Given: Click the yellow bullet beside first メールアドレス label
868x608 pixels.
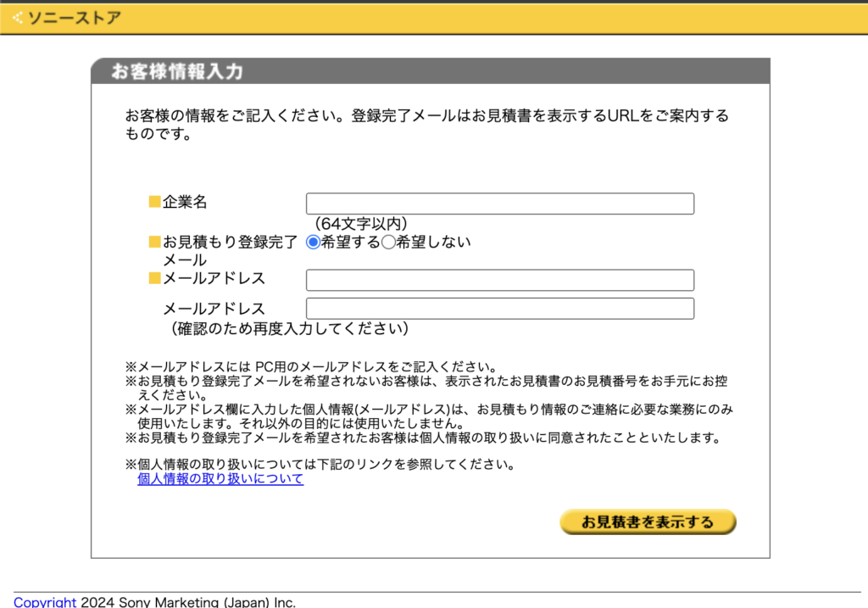Looking at the screenshot, I should point(154,278).
